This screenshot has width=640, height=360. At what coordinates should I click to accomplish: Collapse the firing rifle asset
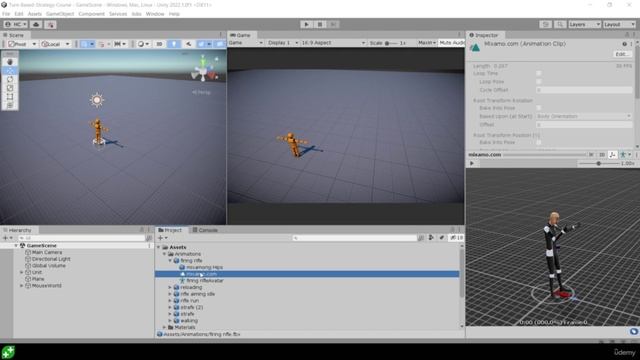pos(170,260)
